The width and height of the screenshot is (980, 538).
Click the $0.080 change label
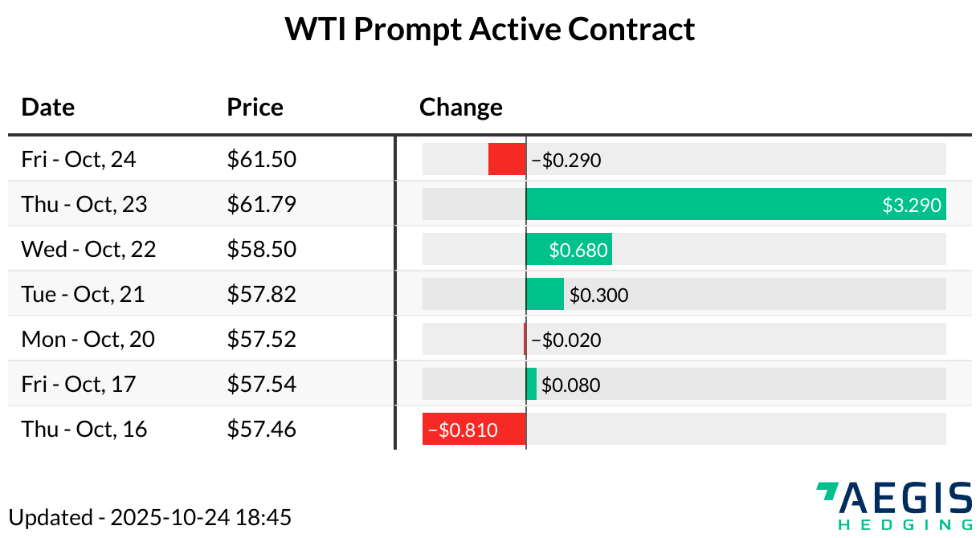pyautogui.click(x=570, y=385)
